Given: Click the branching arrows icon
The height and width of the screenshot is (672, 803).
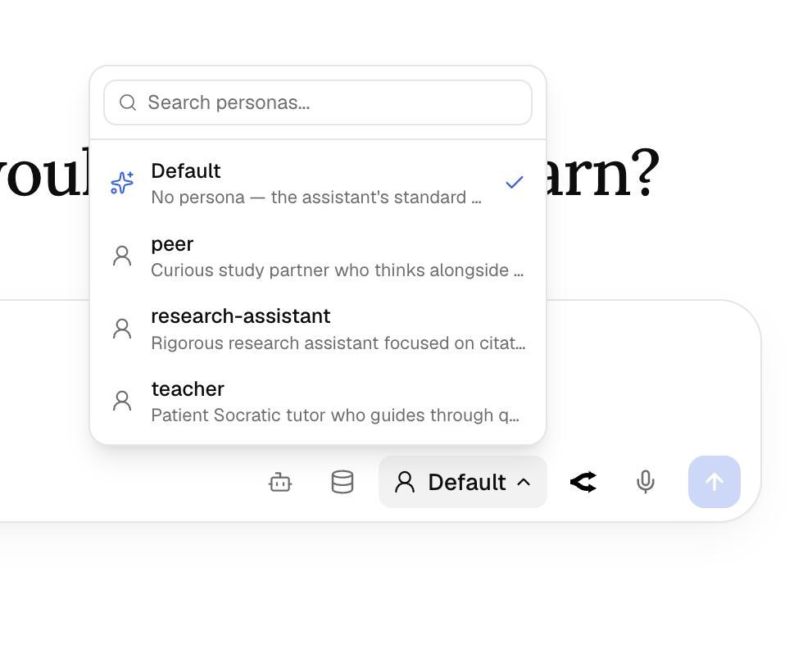Looking at the screenshot, I should tap(583, 482).
